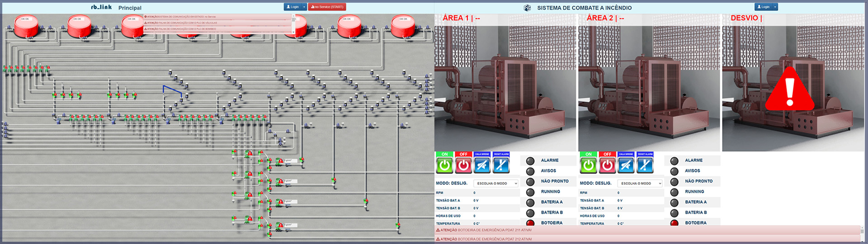
Task: Click the Área 1 Alarme indicator light
Action: tap(530, 161)
